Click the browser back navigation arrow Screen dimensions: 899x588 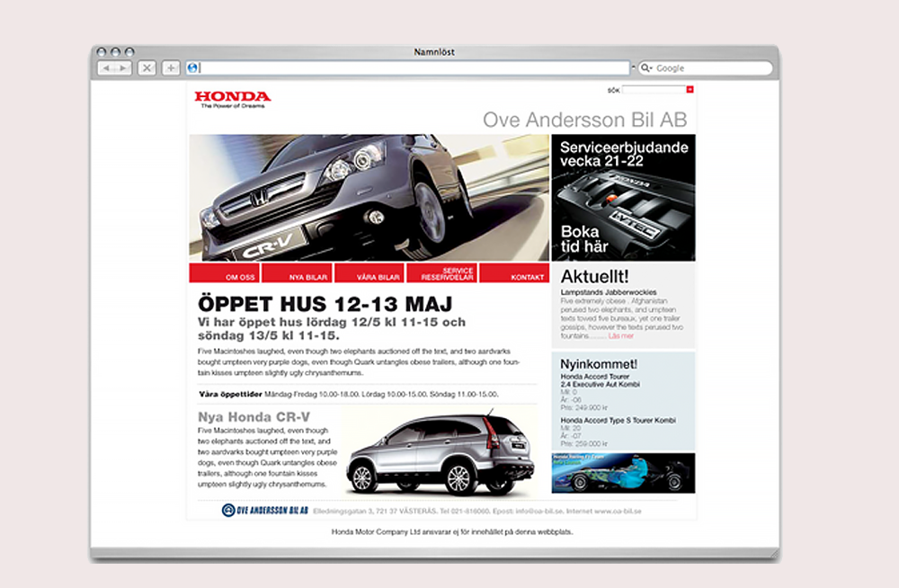click(107, 67)
